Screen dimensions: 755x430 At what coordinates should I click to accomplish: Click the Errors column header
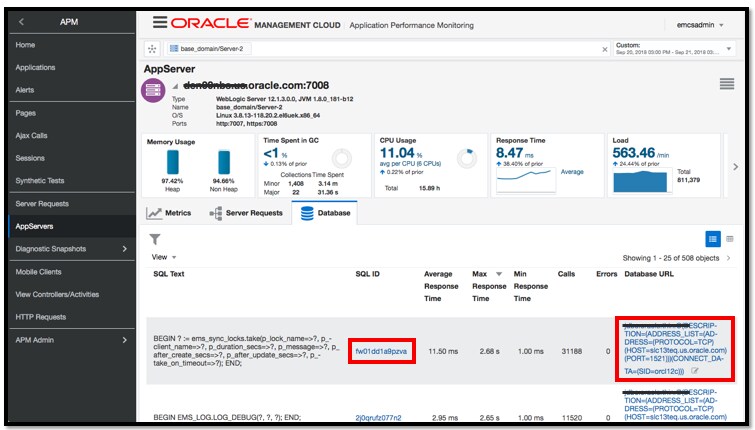[x=606, y=274]
